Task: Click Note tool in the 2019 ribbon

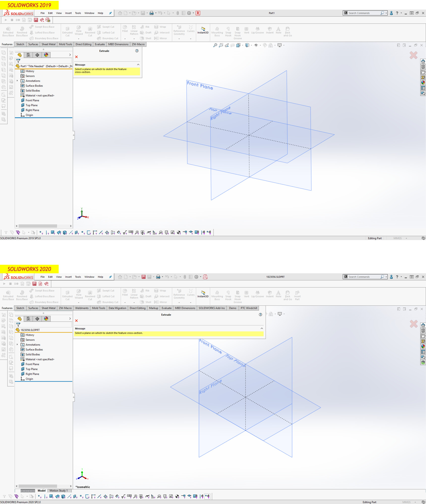Action: point(278,30)
